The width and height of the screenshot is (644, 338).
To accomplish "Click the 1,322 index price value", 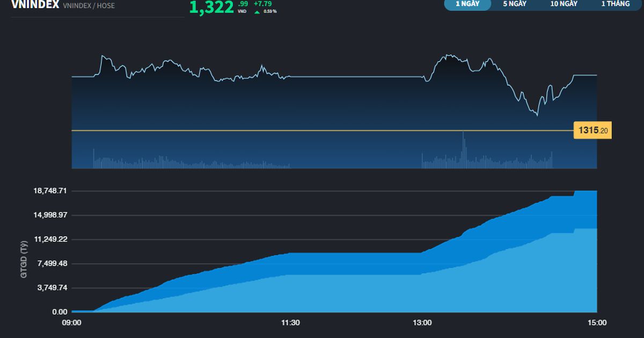I will (211, 7).
